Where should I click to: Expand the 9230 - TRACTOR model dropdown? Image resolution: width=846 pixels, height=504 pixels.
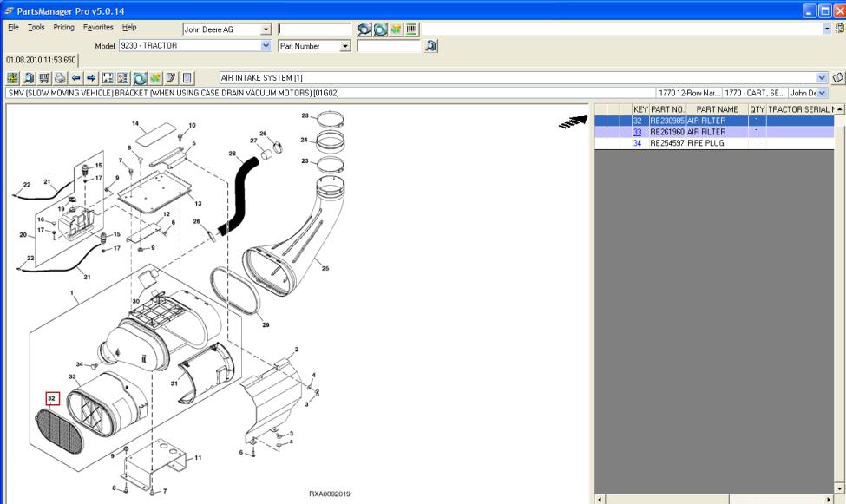266,46
